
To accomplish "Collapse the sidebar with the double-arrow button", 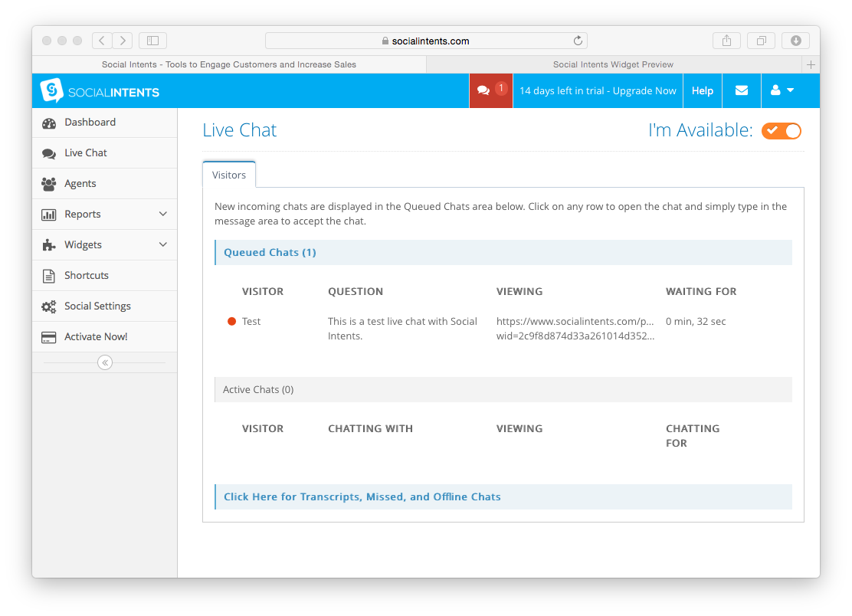I will coord(105,362).
